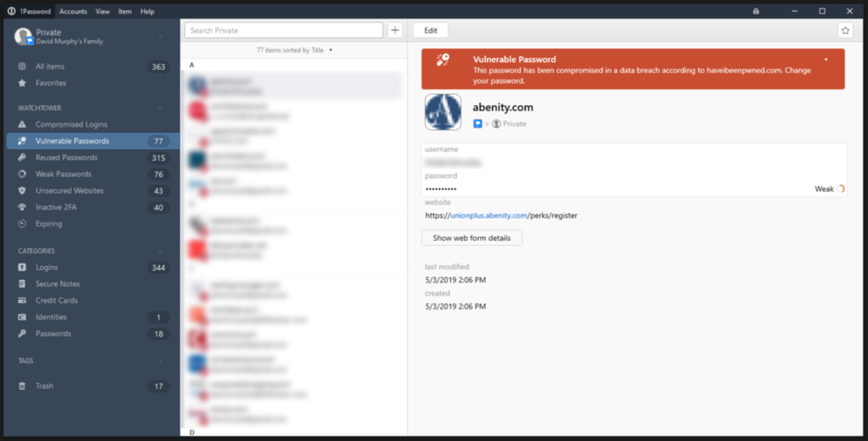Viewport: 868px width, 441px height.
Task: Select the first blurred list item under A
Action: pyautogui.click(x=294, y=85)
